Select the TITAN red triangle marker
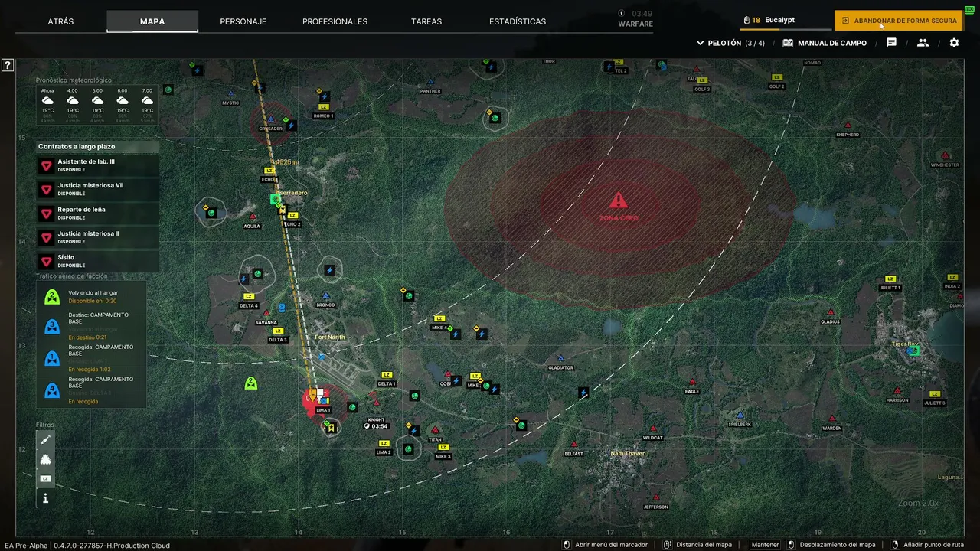Image resolution: width=980 pixels, height=551 pixels. tap(435, 430)
